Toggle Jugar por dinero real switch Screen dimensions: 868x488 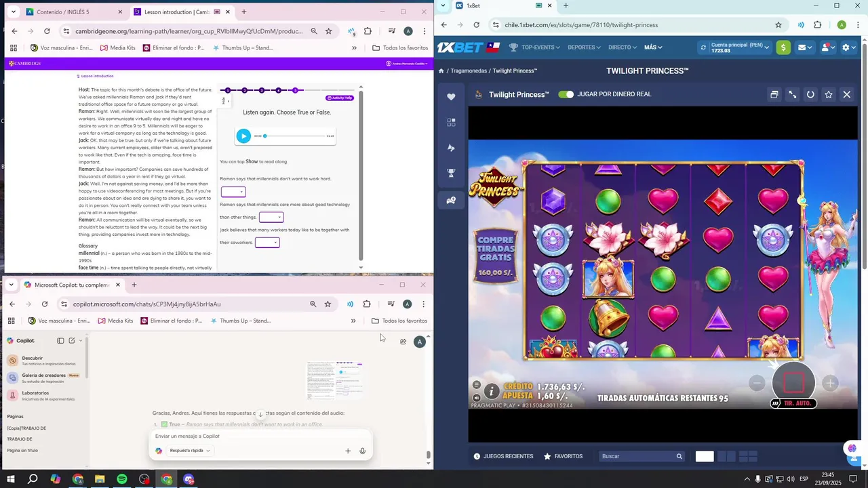[566, 94]
